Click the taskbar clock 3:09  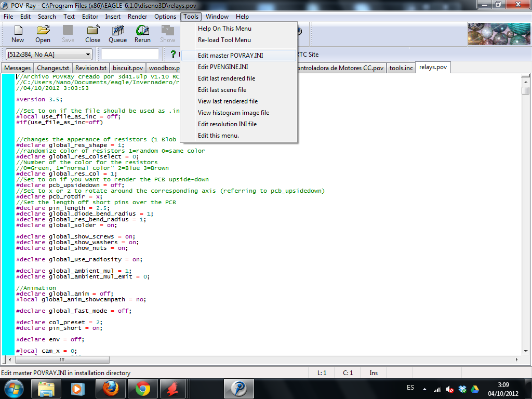(x=503, y=385)
